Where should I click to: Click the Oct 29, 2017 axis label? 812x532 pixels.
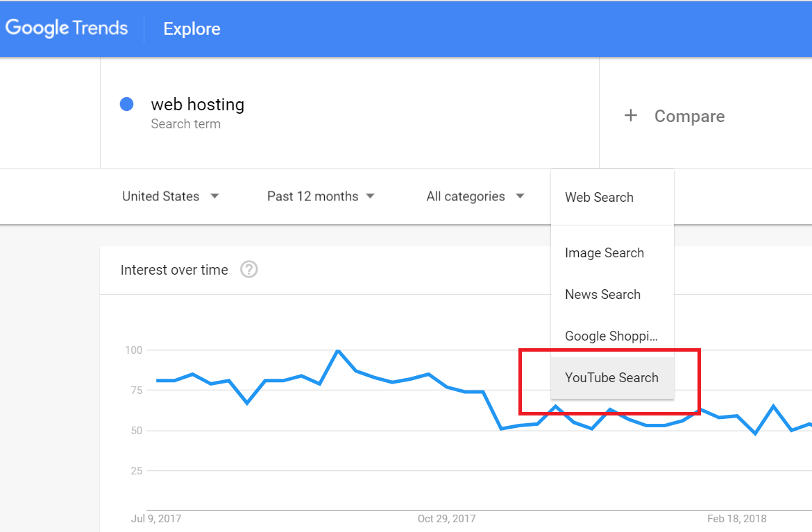pos(446,518)
